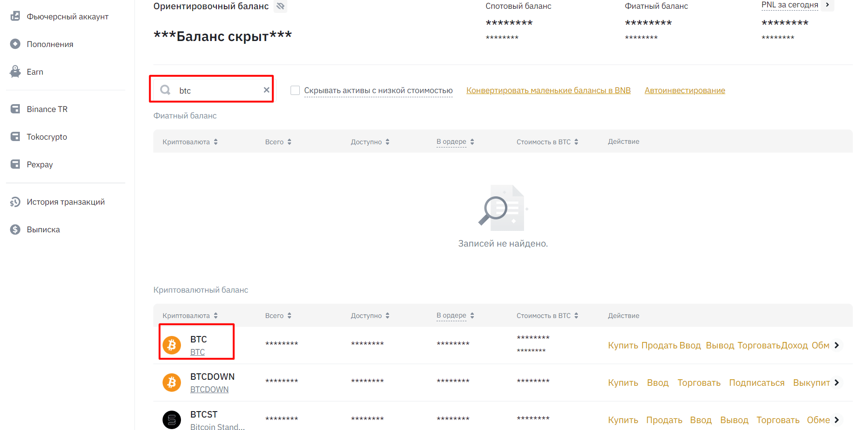The image size is (868, 430).
Task: Click the BTC coin logo
Action: tap(172, 345)
